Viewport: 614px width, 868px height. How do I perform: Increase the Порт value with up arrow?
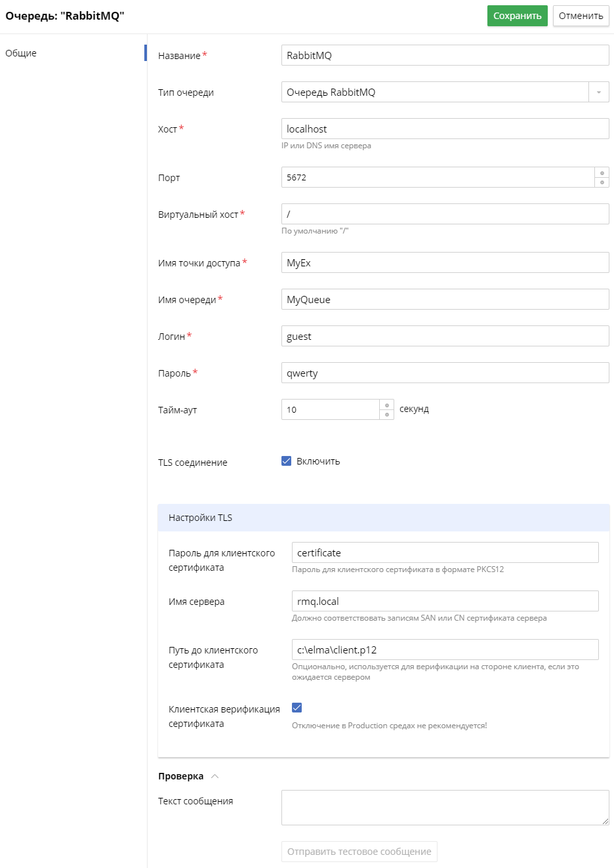(602, 173)
